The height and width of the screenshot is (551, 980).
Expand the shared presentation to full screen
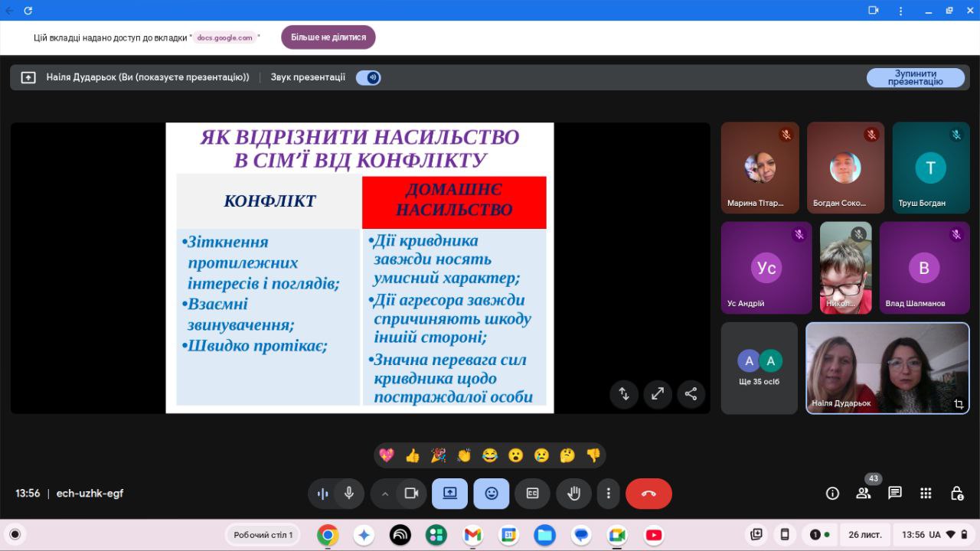[x=657, y=394]
